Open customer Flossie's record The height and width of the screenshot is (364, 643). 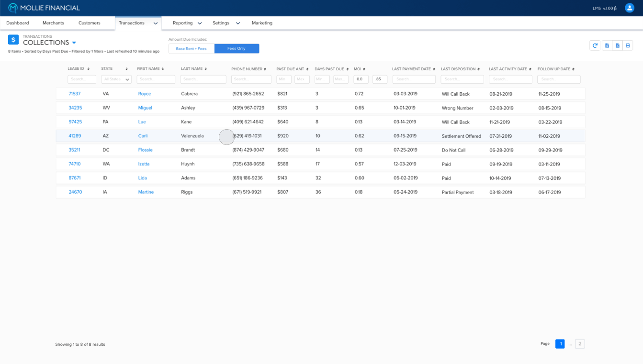[145, 150]
